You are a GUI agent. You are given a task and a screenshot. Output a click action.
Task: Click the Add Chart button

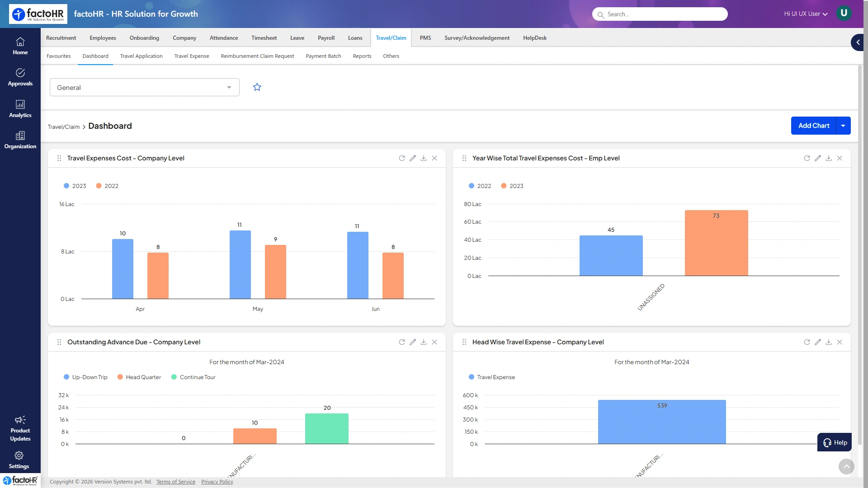[814, 126]
